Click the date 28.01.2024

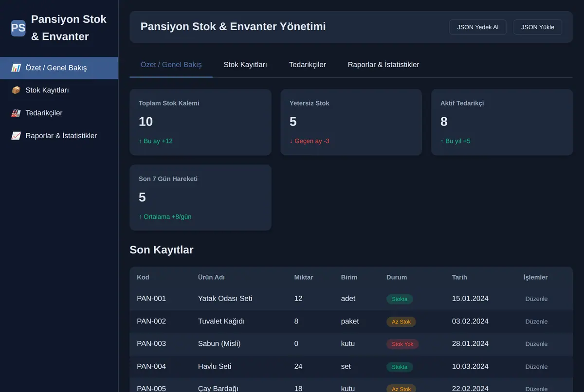tap(470, 344)
